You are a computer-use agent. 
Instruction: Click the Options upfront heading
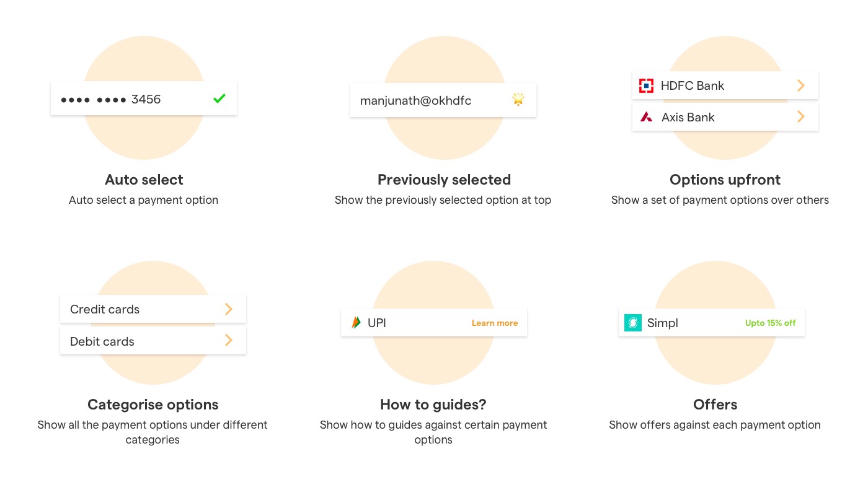(725, 180)
